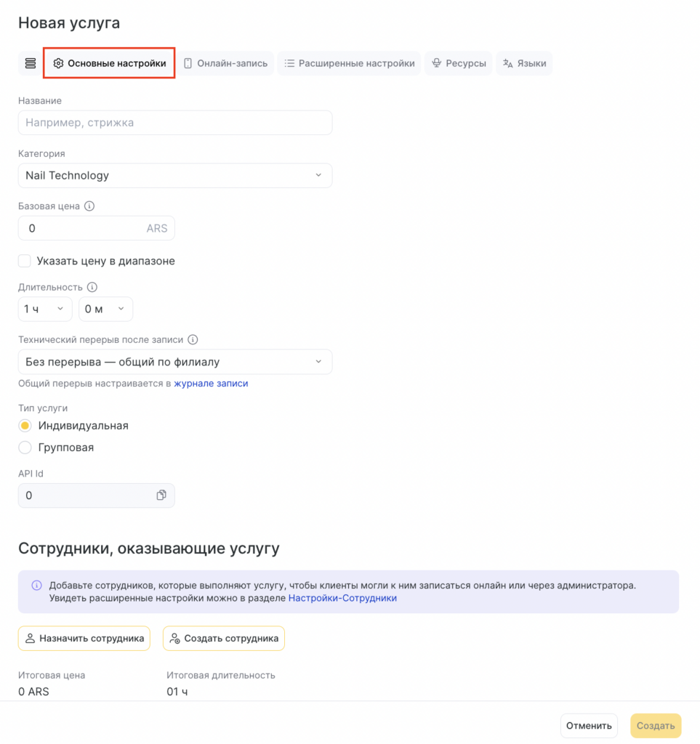The image size is (700, 744).
Task: Click the info icon next to Длительность
Action: click(x=92, y=287)
